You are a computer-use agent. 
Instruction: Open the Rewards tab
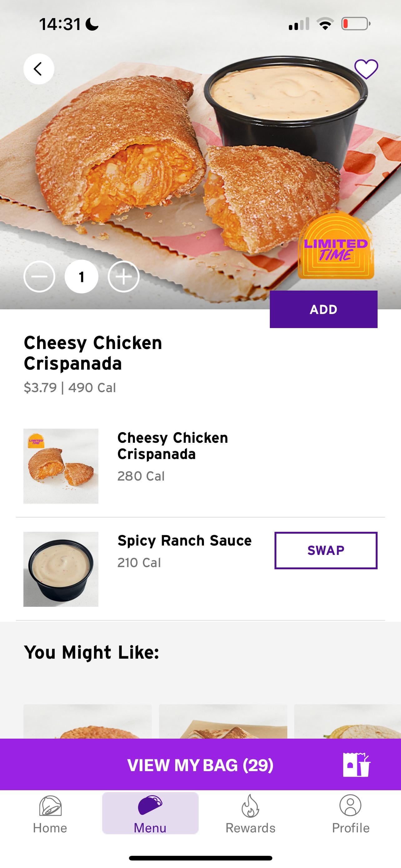click(250, 813)
